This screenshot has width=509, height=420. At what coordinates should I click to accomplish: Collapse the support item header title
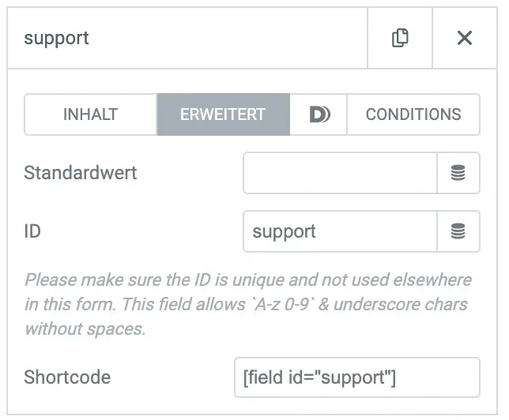pyautogui.click(x=187, y=38)
